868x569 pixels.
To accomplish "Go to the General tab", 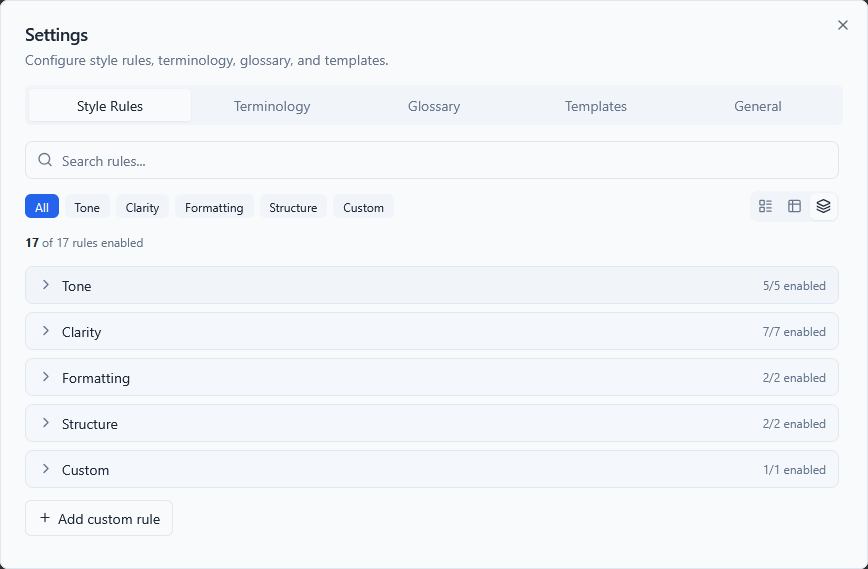I will pyautogui.click(x=758, y=106).
